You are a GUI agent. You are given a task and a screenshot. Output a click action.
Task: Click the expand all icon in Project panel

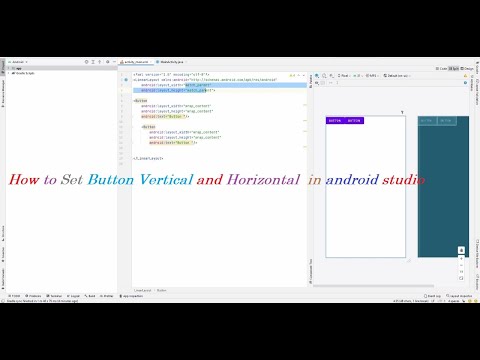[x=93, y=62]
